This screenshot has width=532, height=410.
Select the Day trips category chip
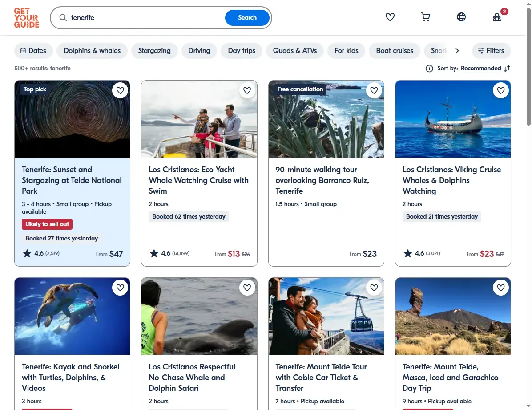[242, 51]
